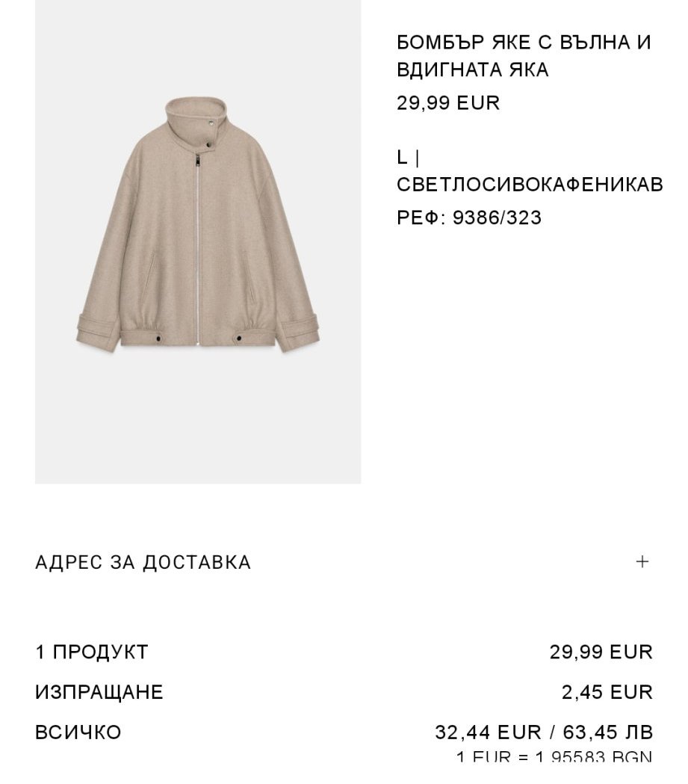Image resolution: width=688 pixels, height=784 pixels.
Task: Click the 2,45 EUR shipping cost
Action: [607, 692]
